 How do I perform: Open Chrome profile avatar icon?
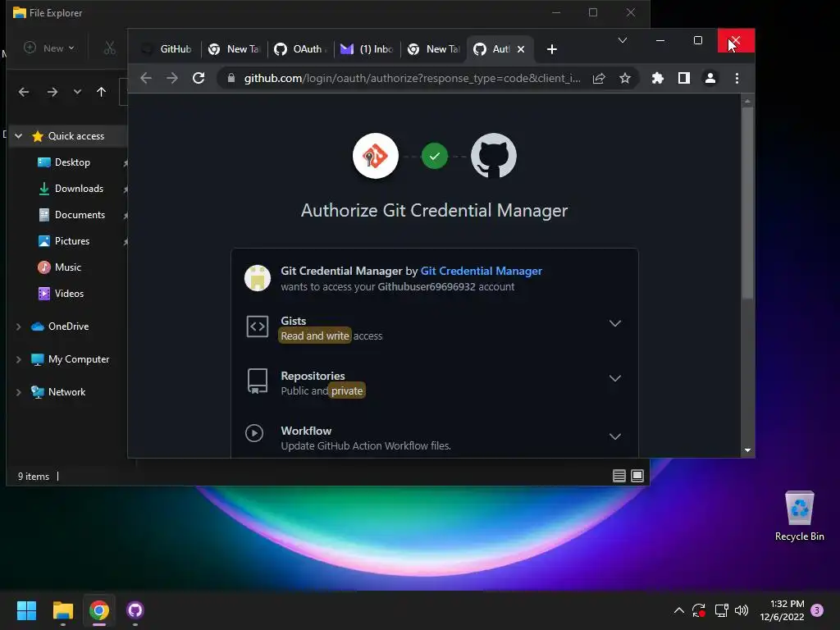pyautogui.click(x=710, y=78)
